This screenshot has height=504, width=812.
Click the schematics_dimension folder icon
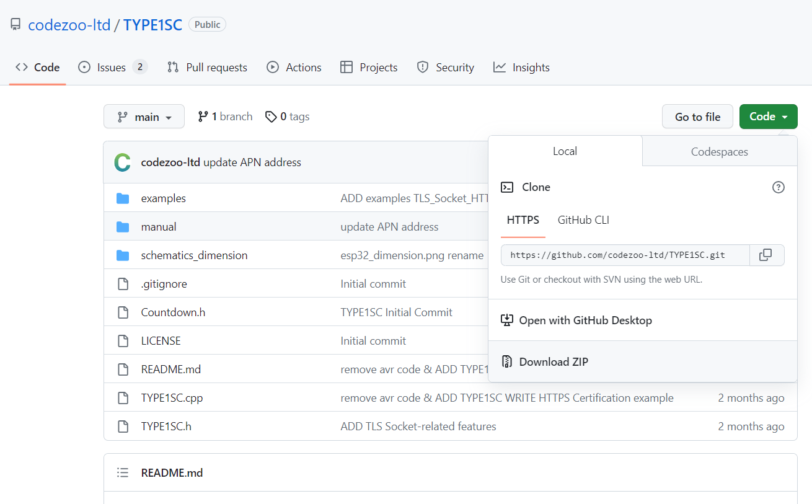coord(123,255)
